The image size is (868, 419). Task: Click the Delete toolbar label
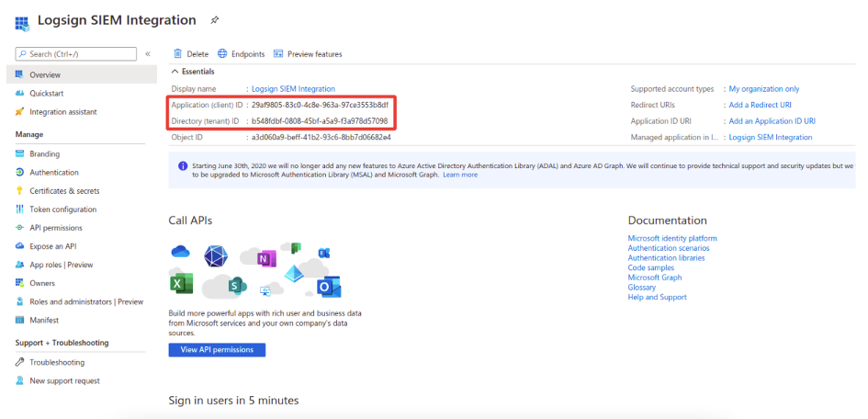(197, 54)
